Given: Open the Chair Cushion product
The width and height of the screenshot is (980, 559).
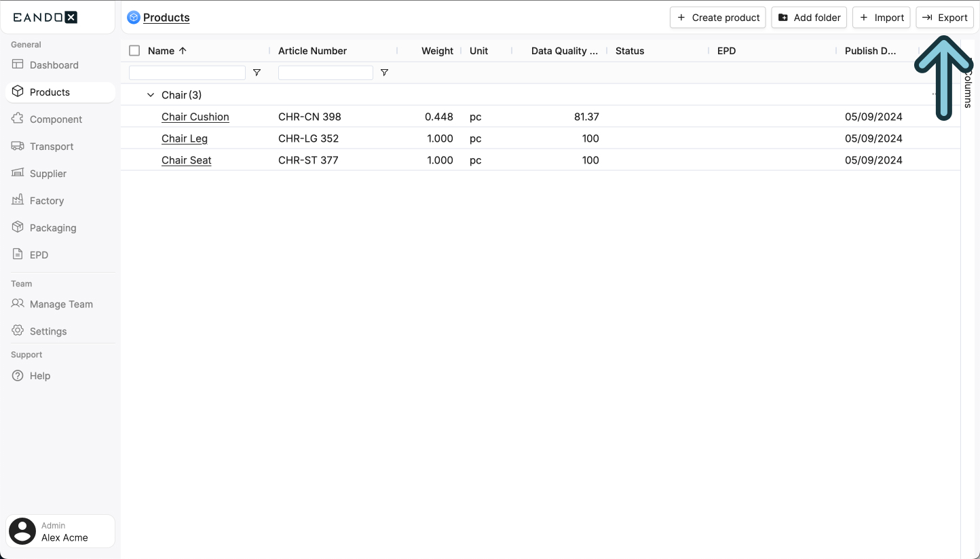Looking at the screenshot, I should [195, 117].
